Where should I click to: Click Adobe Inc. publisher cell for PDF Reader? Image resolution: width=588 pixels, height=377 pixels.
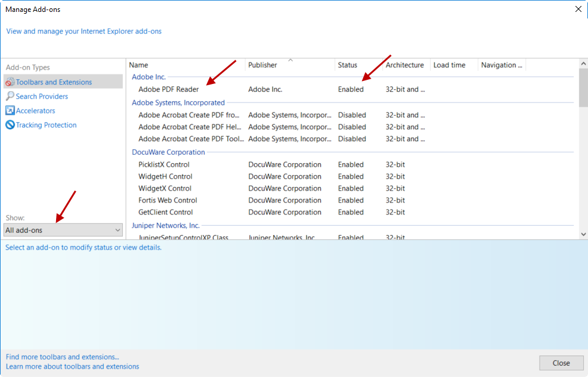pyautogui.click(x=265, y=89)
